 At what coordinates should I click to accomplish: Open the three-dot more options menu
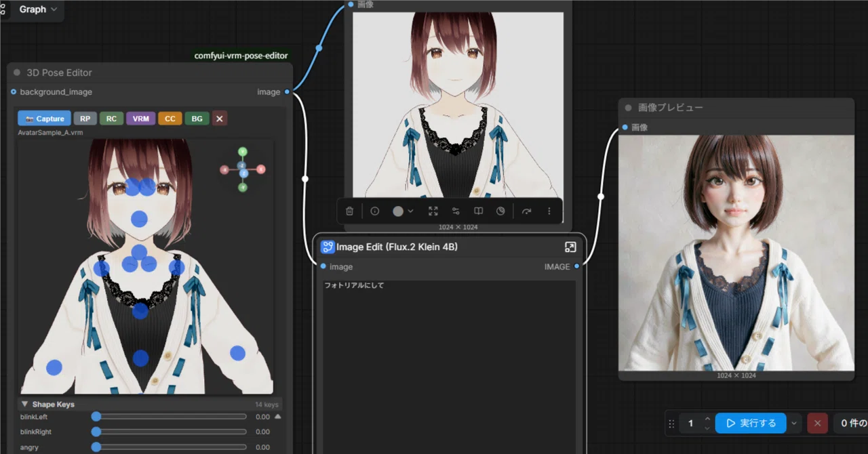point(549,211)
